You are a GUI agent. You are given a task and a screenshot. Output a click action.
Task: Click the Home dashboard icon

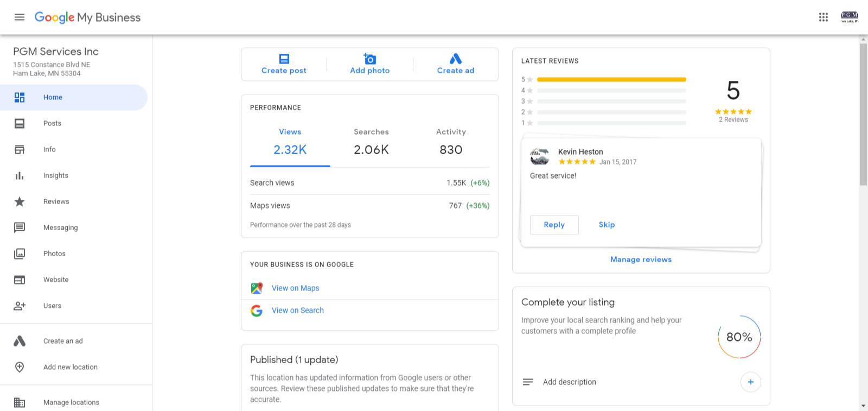[20, 97]
